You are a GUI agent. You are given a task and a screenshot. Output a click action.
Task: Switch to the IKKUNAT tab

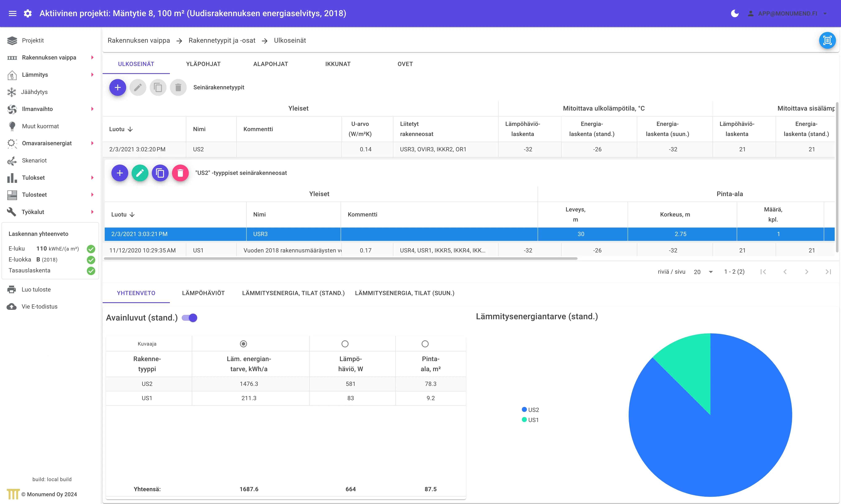338,64
